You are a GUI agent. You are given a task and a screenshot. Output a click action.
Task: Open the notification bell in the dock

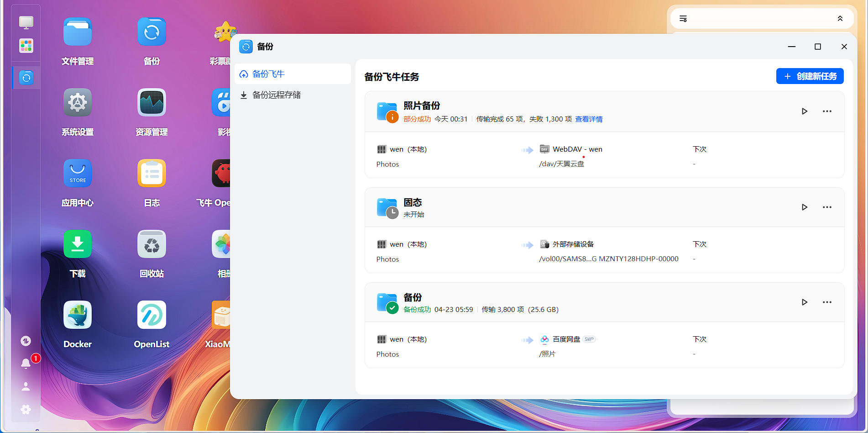click(x=26, y=364)
